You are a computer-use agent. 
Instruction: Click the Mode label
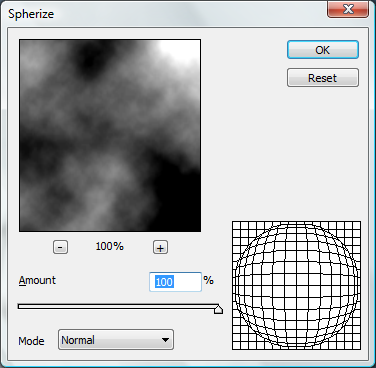(x=31, y=341)
